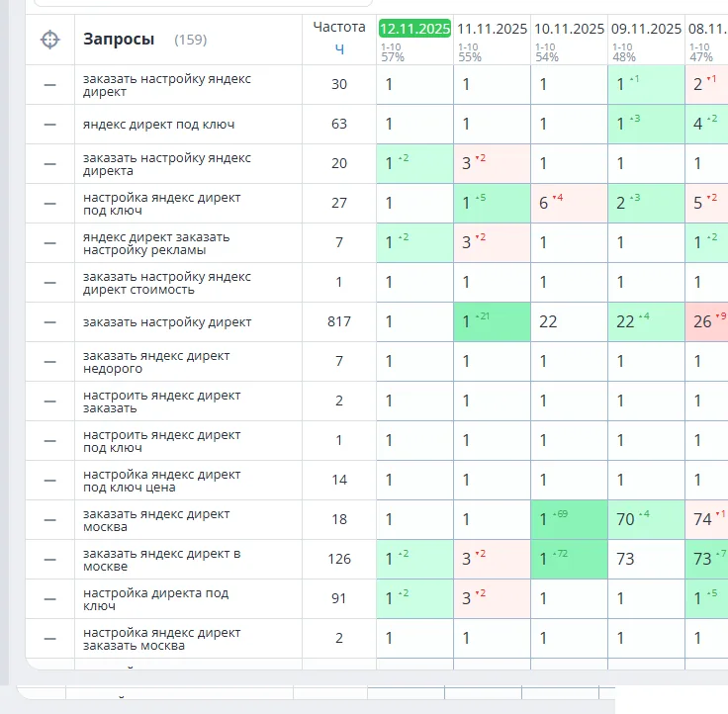Screen dimensions: 728x714
Task: Click frequency value 126
Action: (339, 559)
